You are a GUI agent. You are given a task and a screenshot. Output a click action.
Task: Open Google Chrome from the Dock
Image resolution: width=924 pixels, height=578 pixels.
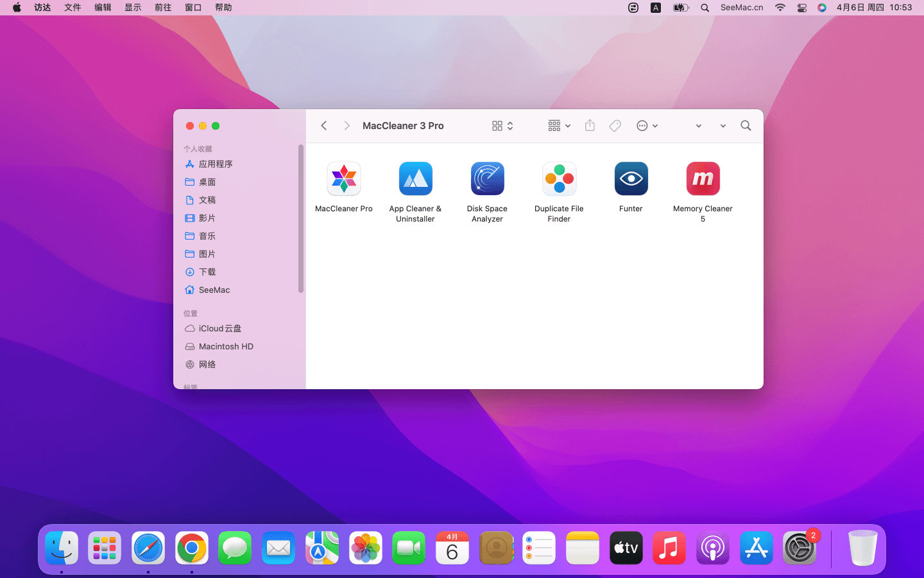pos(192,548)
